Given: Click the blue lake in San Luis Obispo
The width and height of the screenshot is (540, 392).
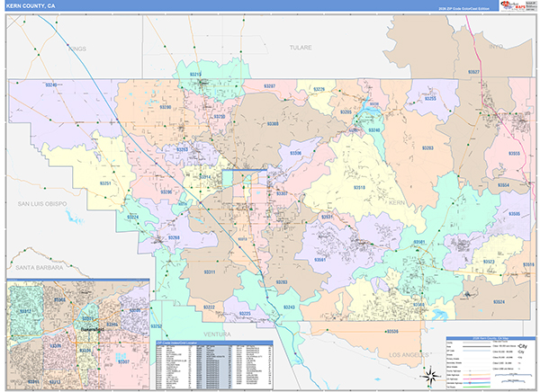Looking at the screenshot, I should point(74,216).
